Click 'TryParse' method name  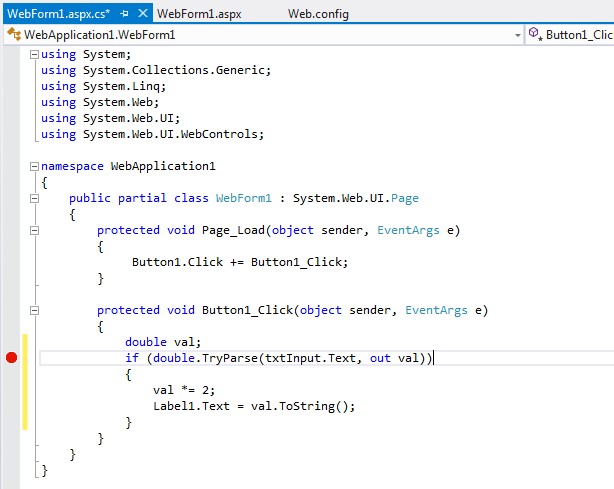[230, 358]
